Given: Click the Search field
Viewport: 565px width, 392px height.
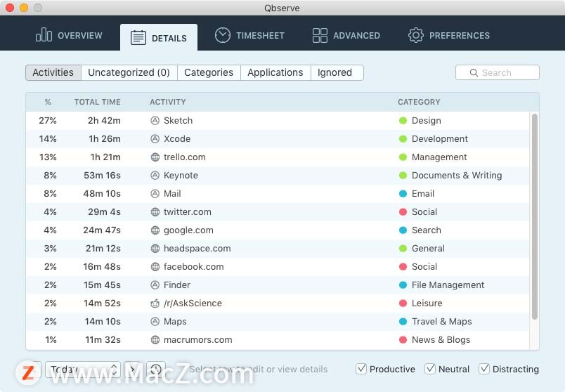Looking at the screenshot, I should click(x=498, y=72).
